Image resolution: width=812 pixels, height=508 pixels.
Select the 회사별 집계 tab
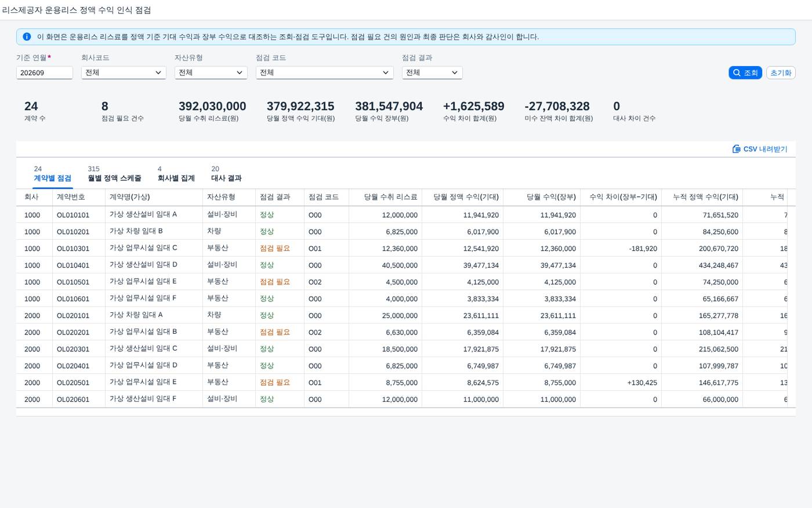[x=176, y=174]
